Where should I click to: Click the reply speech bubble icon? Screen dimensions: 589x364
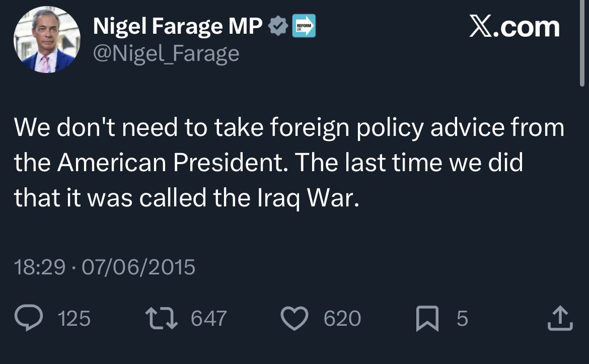[x=31, y=319]
